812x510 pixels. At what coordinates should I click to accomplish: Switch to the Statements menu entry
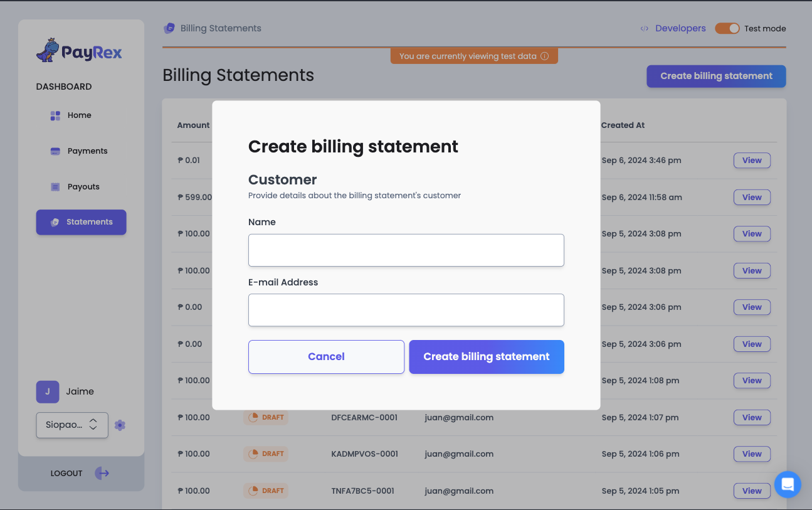coord(88,222)
